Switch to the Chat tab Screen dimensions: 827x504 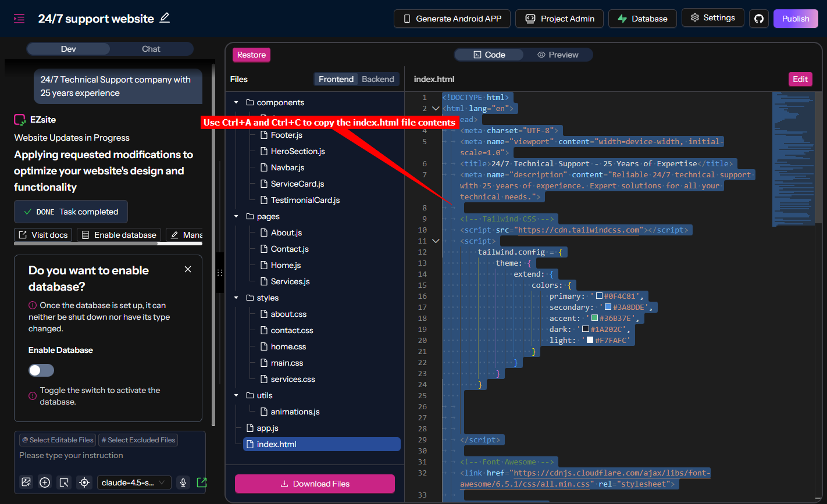pos(151,49)
